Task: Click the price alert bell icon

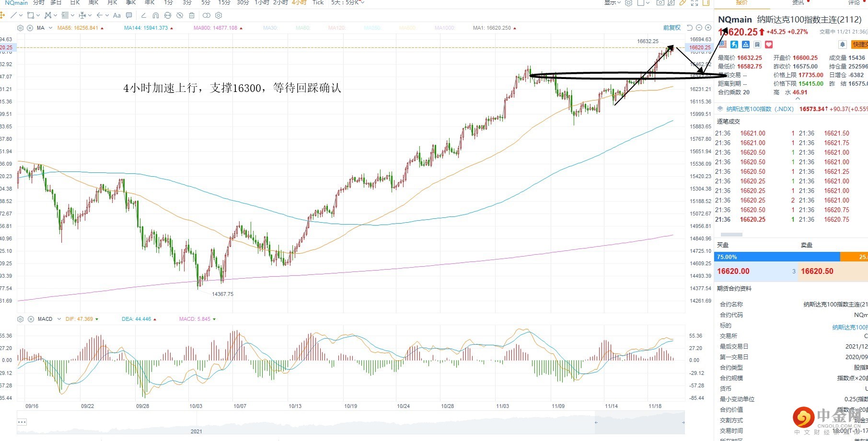Action: (x=842, y=45)
